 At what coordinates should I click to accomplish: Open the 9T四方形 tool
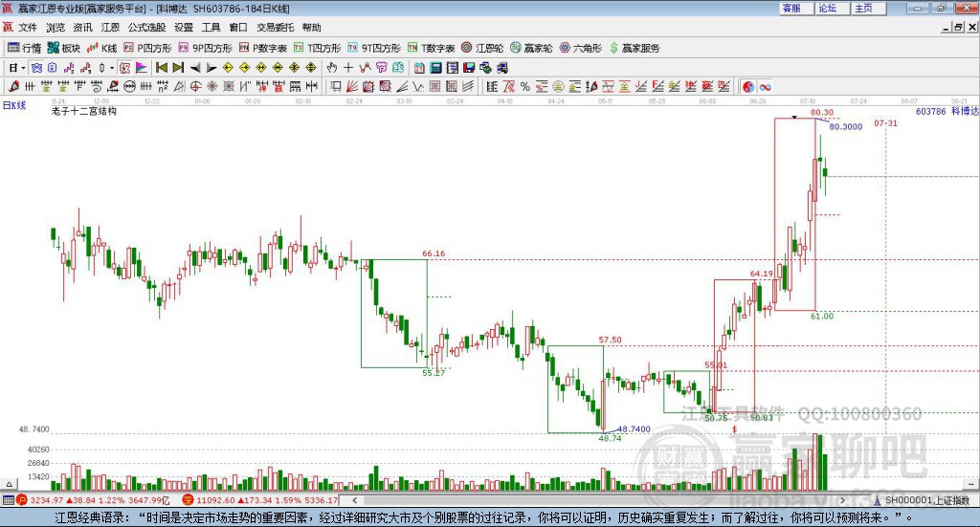click(x=374, y=48)
